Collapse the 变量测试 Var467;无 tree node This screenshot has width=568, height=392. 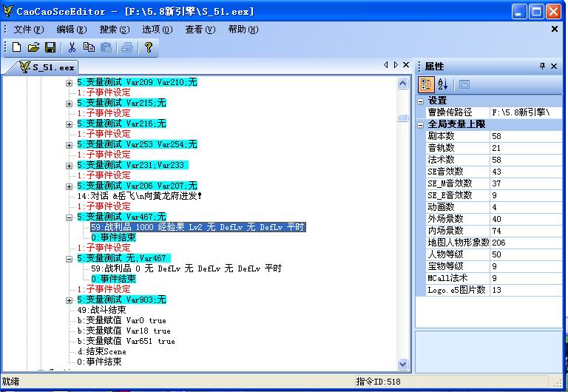69,217
